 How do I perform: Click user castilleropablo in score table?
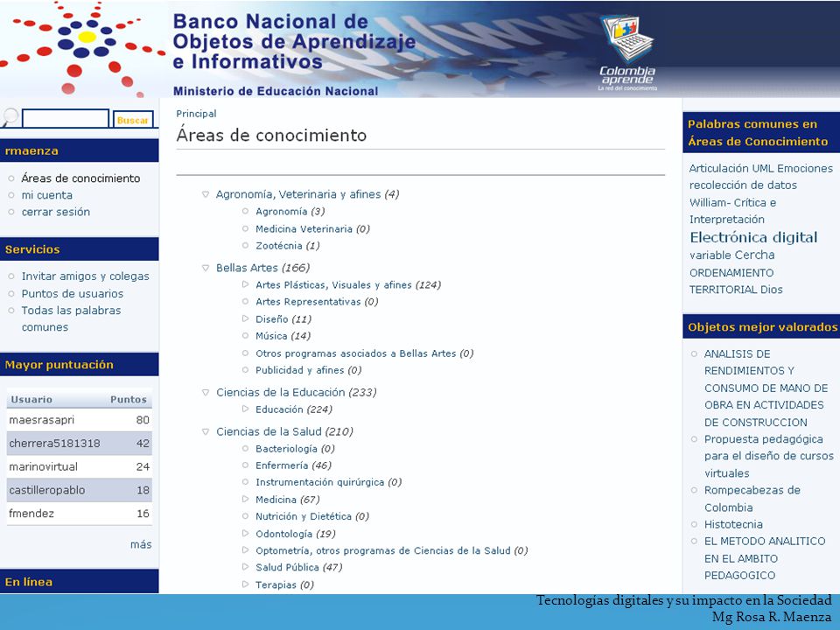point(47,490)
